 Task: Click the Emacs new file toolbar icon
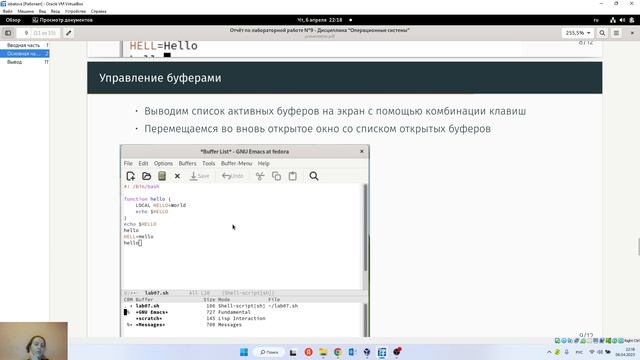point(131,176)
